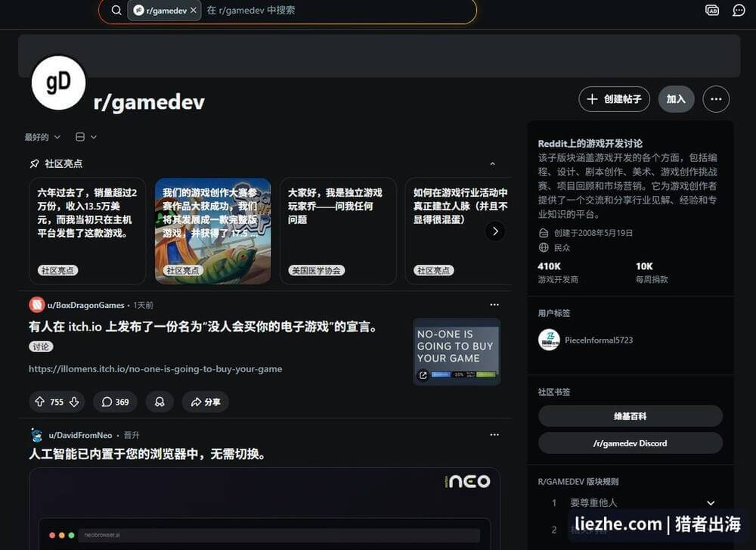Open options menu for DavidFromNeo promoted post
Screen dimensions: 756x550
tap(494, 435)
